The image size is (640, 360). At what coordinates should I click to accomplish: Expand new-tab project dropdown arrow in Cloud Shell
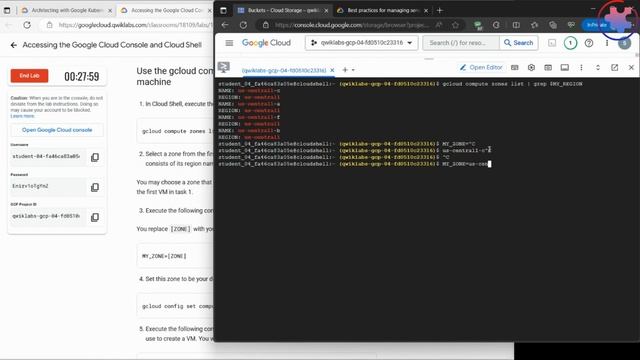pyautogui.click(x=353, y=70)
